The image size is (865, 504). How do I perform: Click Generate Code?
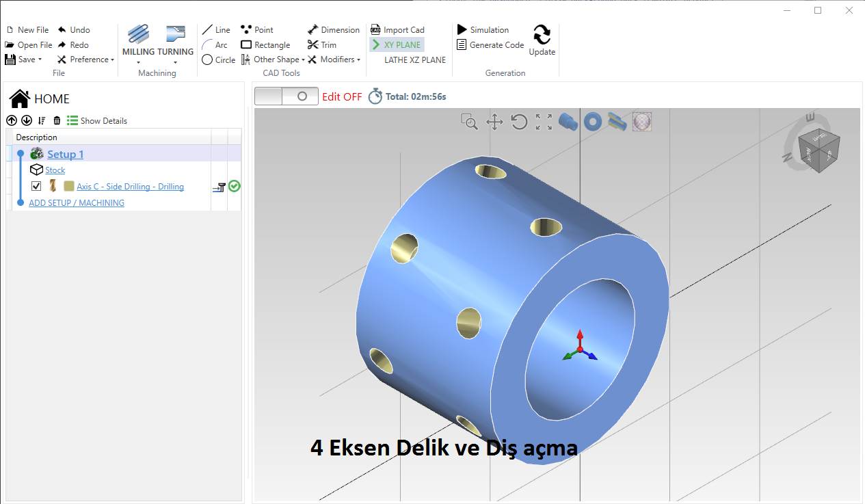(490, 44)
